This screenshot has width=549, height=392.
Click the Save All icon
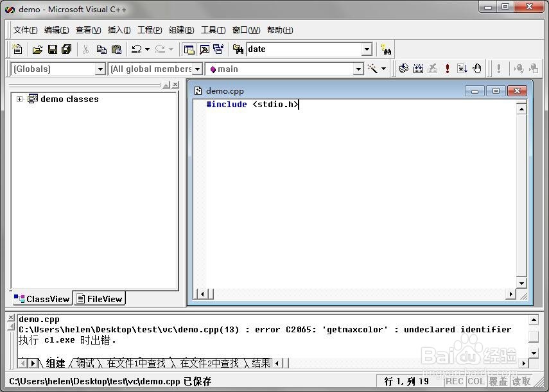tap(67, 49)
